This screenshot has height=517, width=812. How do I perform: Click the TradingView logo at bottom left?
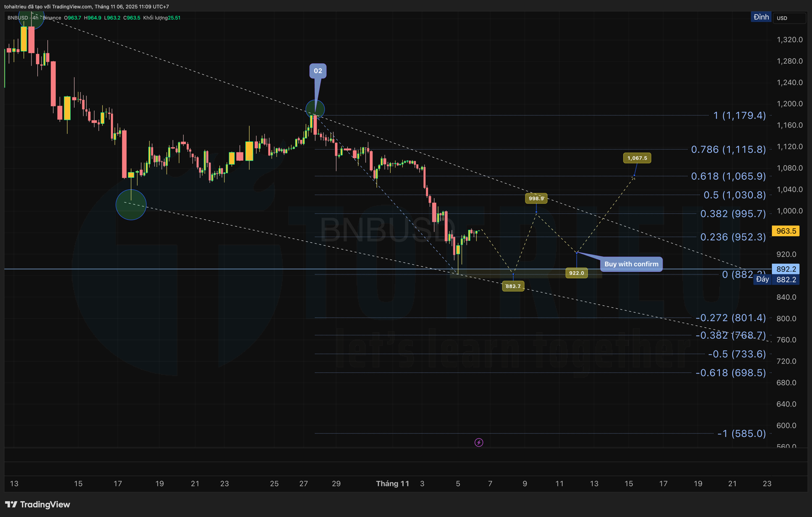[38, 505]
